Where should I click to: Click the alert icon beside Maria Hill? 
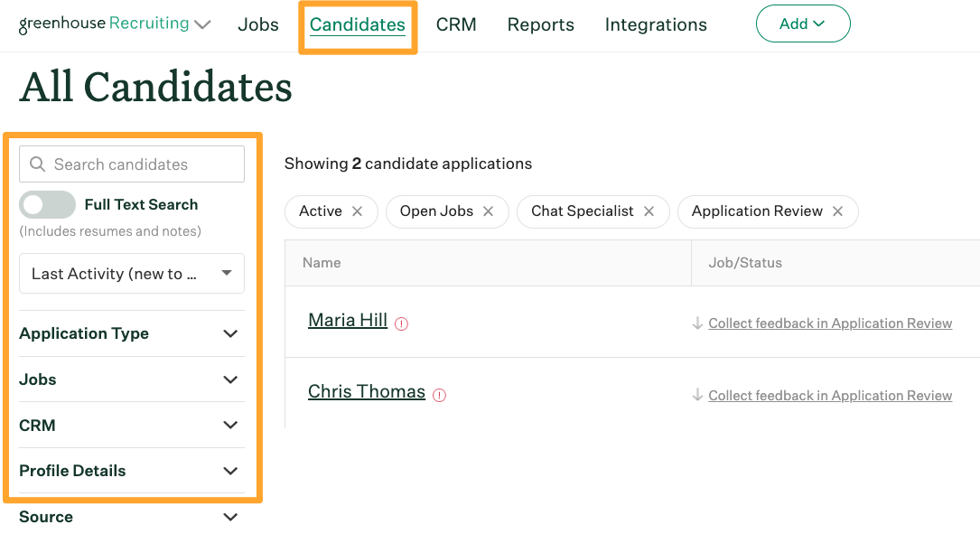pos(402,323)
